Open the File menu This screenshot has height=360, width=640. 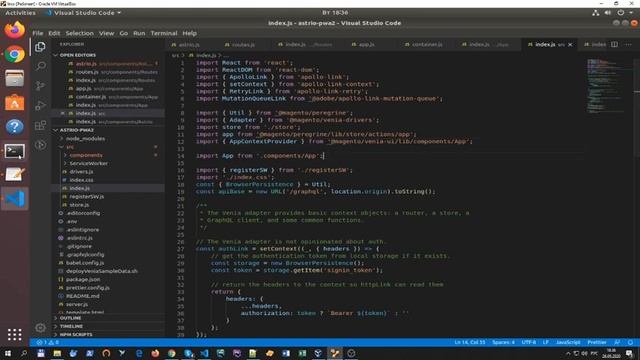pyautogui.click(x=38, y=33)
